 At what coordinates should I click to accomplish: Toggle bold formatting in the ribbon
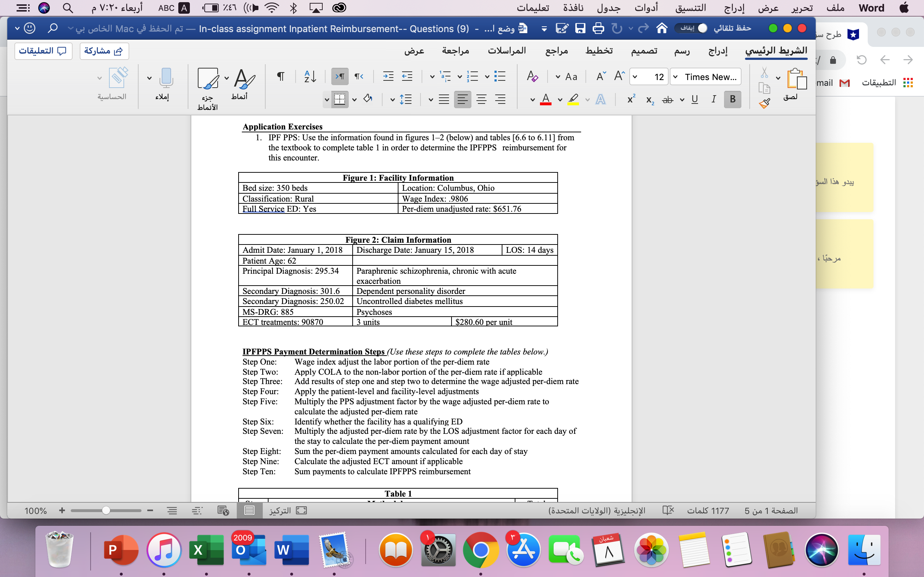coord(732,99)
